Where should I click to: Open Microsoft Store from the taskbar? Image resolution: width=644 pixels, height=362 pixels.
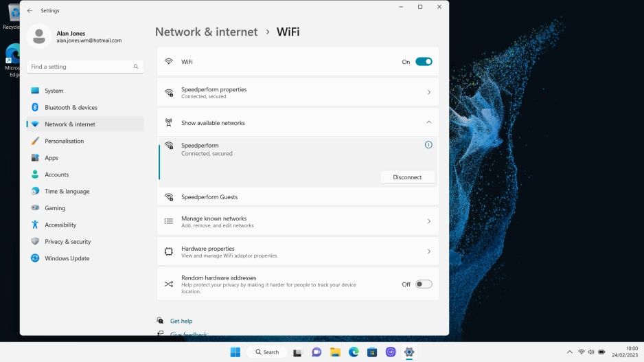(372, 352)
